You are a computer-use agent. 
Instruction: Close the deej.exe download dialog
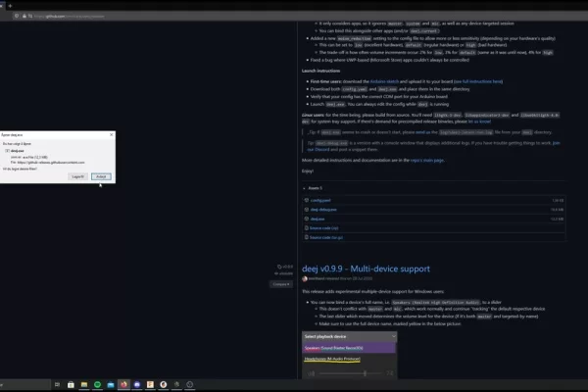[112, 134]
